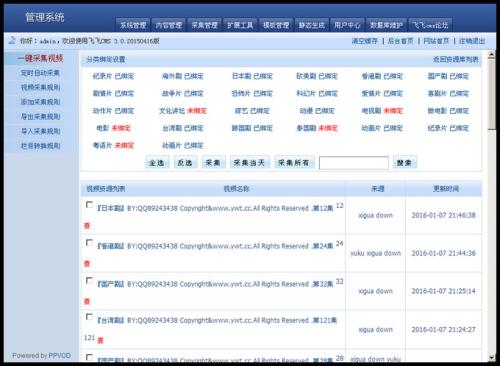
Task: Select 一键采集视频 in the sidebar
Action: click(40, 58)
